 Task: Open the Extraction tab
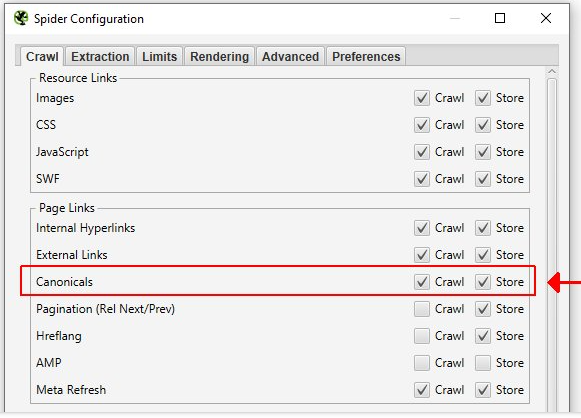[x=100, y=57]
